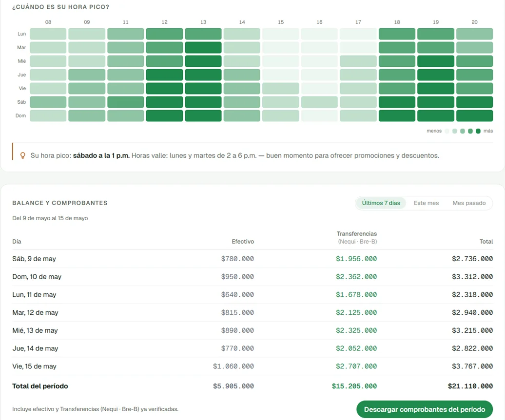Click the Saturday 13h heatmap cell
This screenshot has width=505, height=420.
point(203,102)
